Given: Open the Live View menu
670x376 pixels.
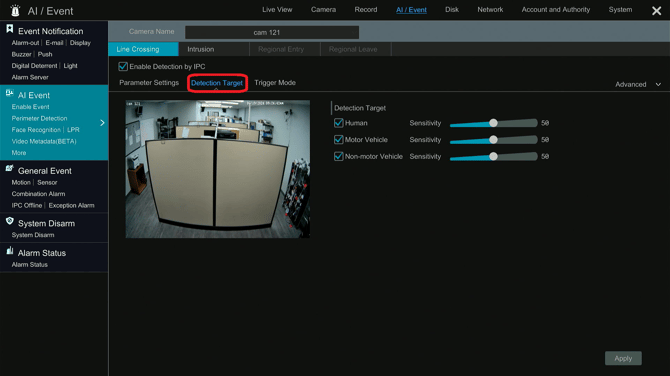Looking at the screenshot, I should tap(277, 10).
